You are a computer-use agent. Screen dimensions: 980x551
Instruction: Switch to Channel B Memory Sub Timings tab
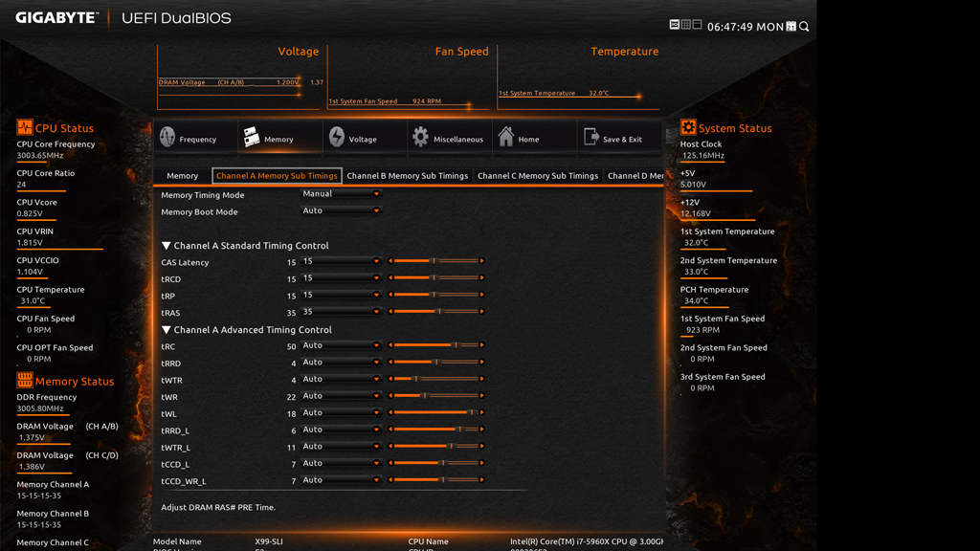(407, 176)
